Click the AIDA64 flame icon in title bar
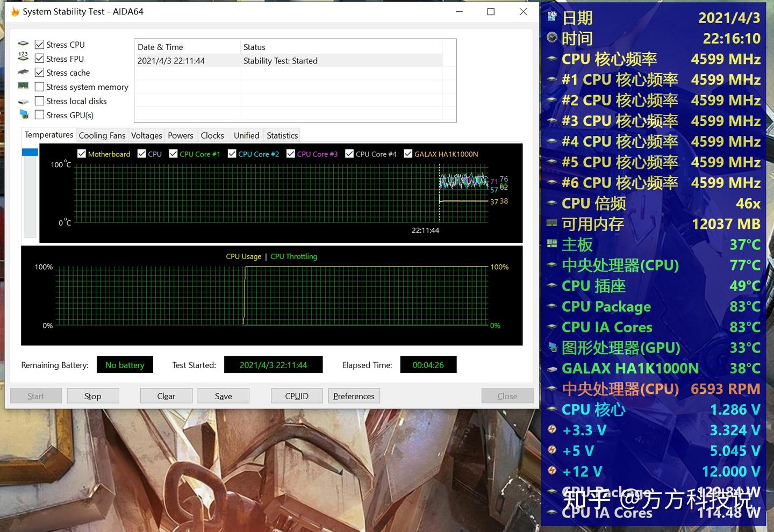 point(15,11)
